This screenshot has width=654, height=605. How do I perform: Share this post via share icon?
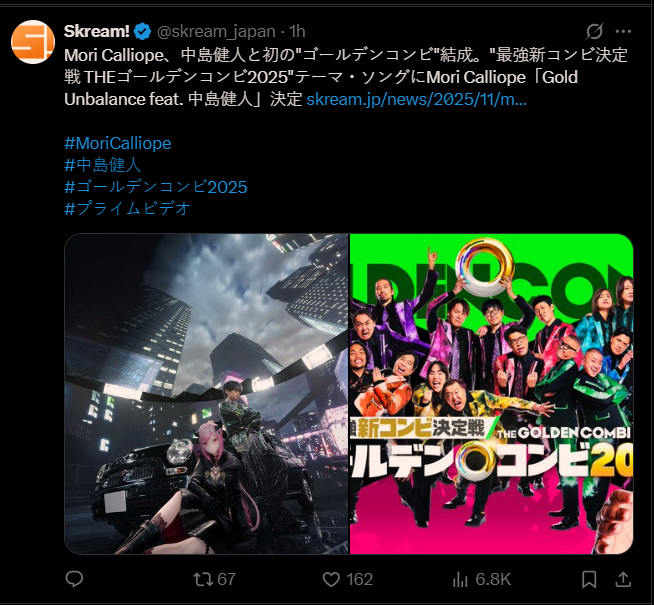pos(623,579)
